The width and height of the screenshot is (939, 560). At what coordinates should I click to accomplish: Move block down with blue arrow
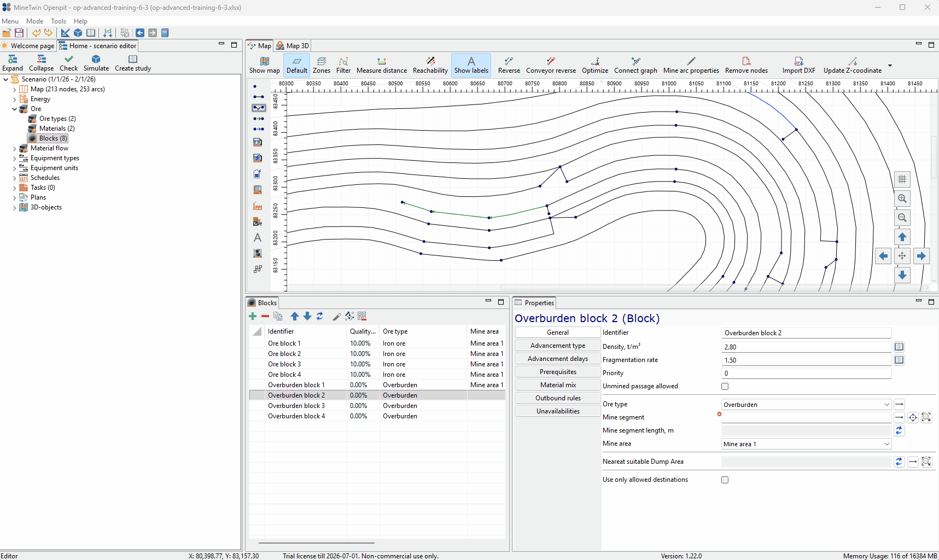[307, 316]
